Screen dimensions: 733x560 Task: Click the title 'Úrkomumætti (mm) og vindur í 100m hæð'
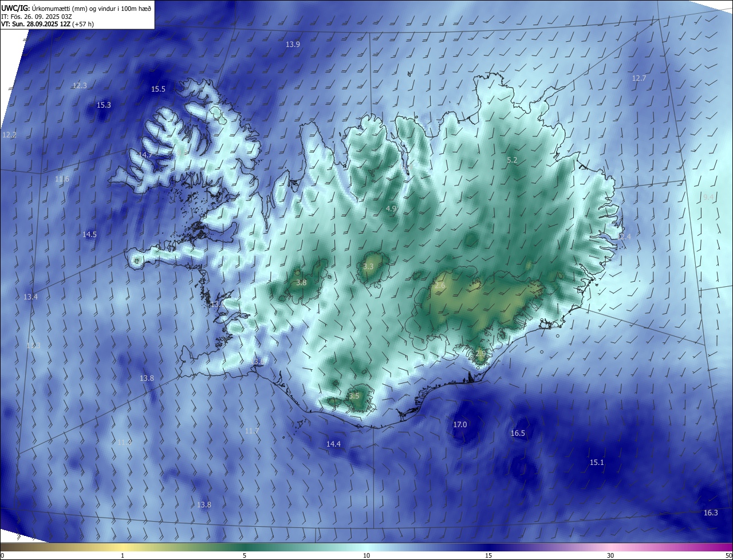(x=92, y=9)
